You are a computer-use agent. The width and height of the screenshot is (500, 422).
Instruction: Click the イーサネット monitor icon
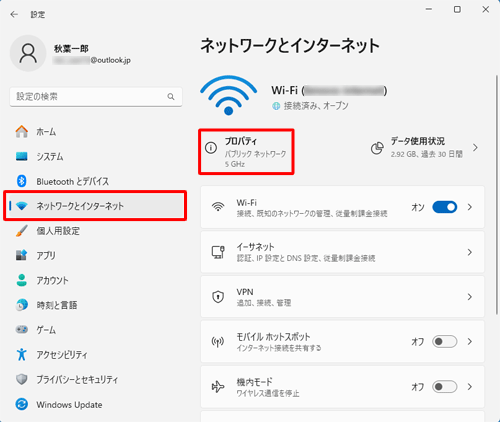[218, 252]
